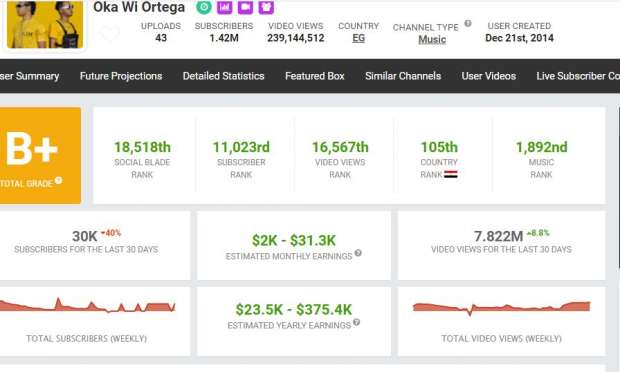The image size is (620, 372).
Task: Click the Total Subscribers weekly sparkline chart
Action: (x=87, y=305)
